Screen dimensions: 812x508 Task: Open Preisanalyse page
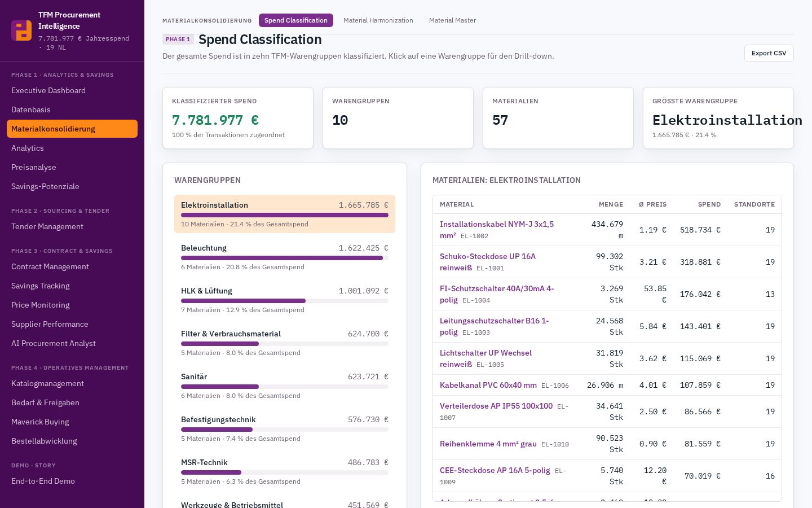pyautogui.click(x=72, y=167)
